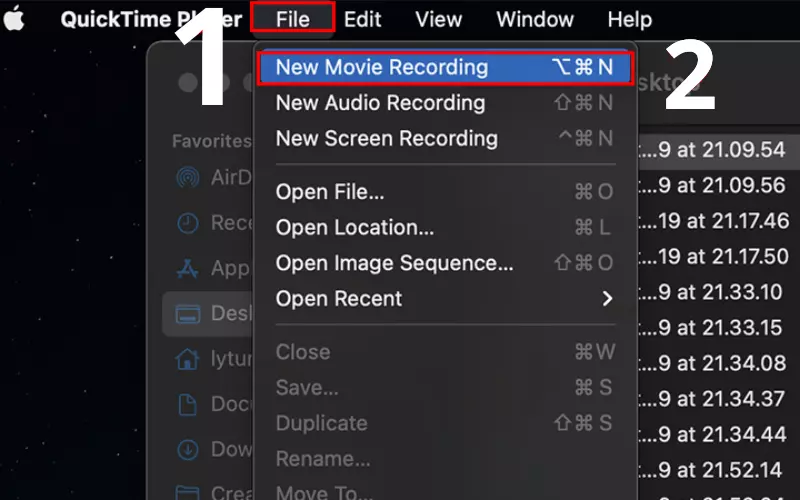
Task: Open the Window menu in menu bar
Action: 535,19
